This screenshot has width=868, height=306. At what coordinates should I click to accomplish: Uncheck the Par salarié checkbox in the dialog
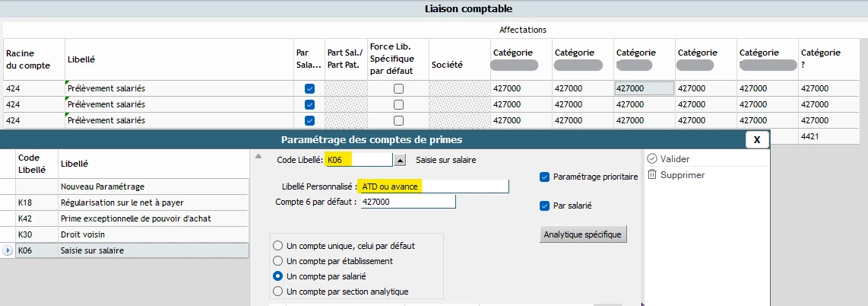pos(543,206)
